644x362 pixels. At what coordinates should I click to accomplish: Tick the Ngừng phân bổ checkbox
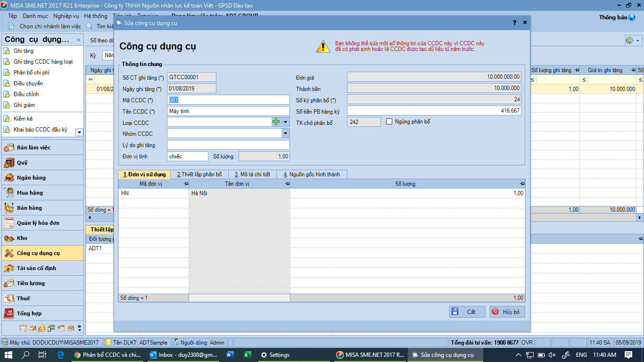[x=389, y=122]
